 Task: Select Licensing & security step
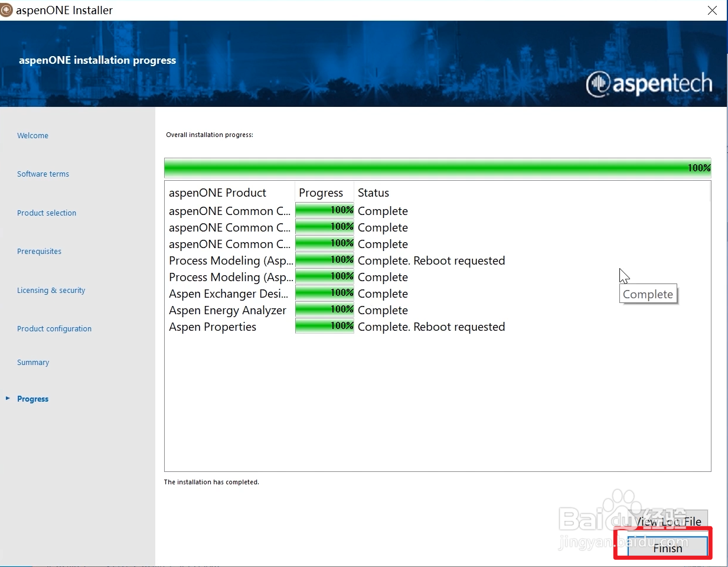coord(51,291)
